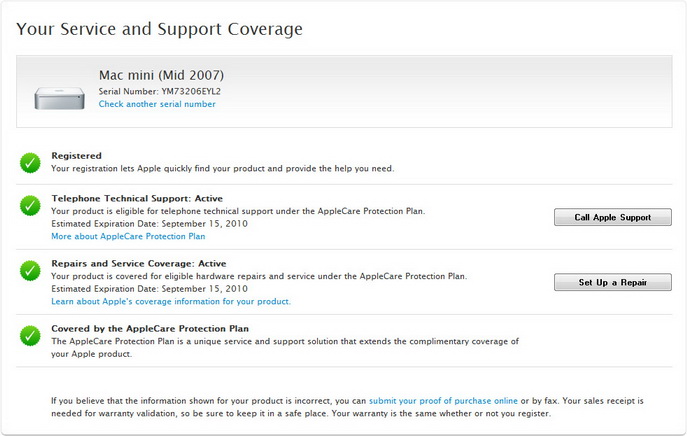Follow Learn about Apple's coverage information link
This screenshot has height=436, width=687.
click(x=171, y=301)
